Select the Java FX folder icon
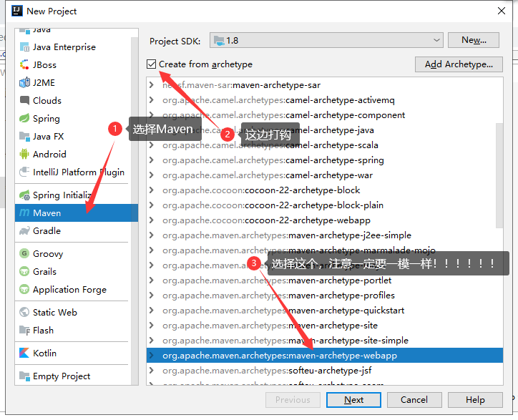This screenshot has height=420, width=518. pyautogui.click(x=24, y=136)
